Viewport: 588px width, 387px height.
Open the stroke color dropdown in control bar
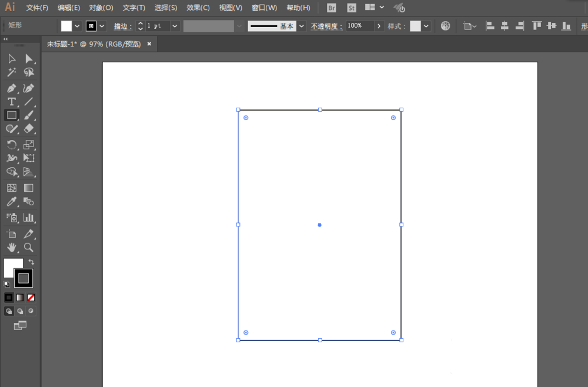102,26
